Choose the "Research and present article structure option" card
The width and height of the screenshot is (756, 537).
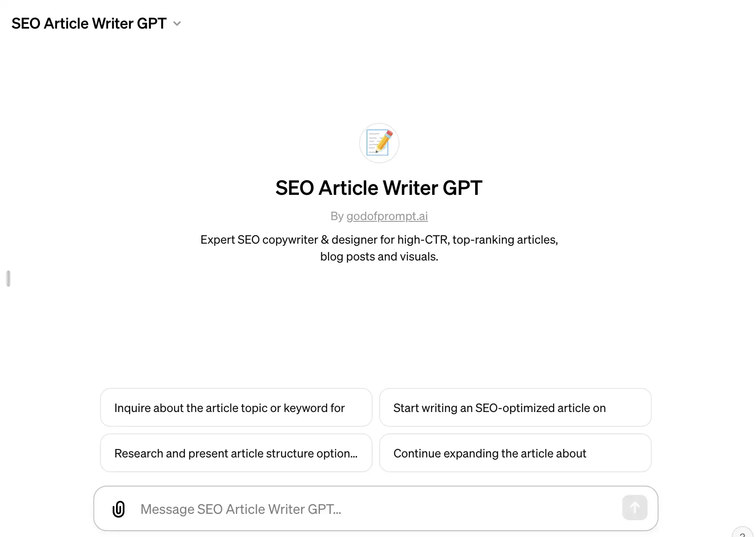coord(235,453)
